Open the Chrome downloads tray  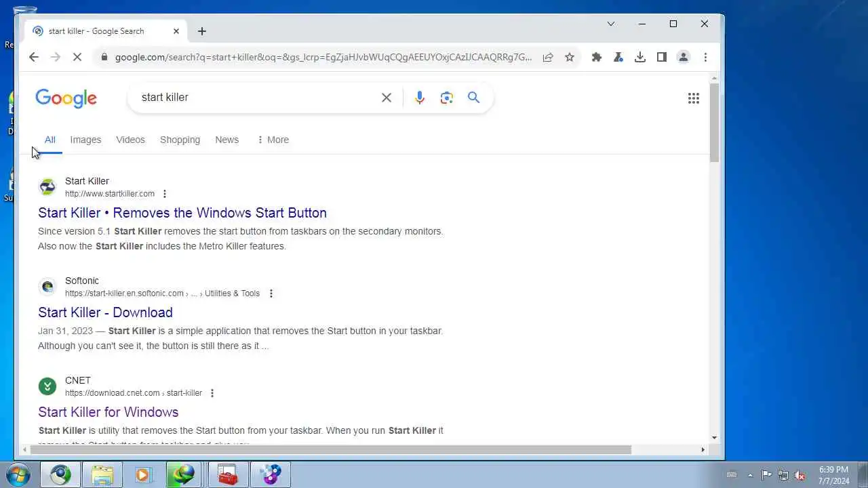point(640,58)
